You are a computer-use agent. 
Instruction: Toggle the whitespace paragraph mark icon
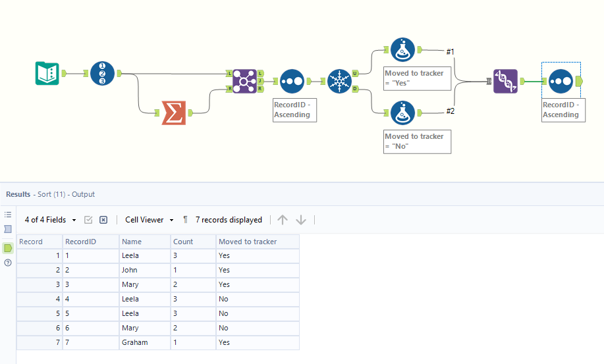185,220
